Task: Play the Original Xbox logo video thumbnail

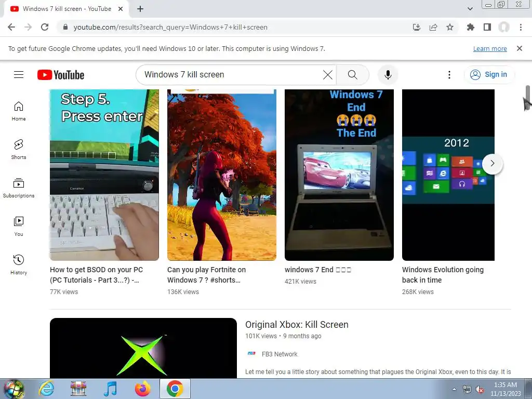Action: pyautogui.click(x=143, y=348)
